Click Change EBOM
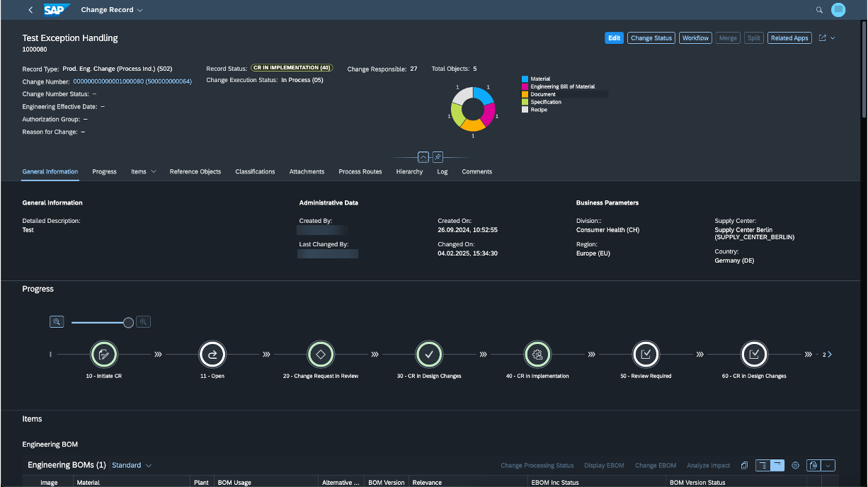 click(656, 466)
